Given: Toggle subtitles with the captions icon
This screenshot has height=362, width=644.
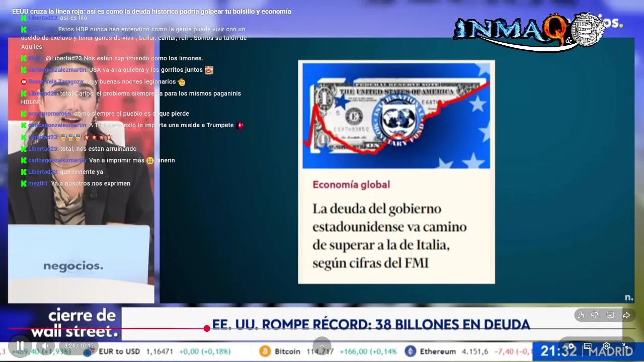Looking at the screenshot, I should point(588,346).
